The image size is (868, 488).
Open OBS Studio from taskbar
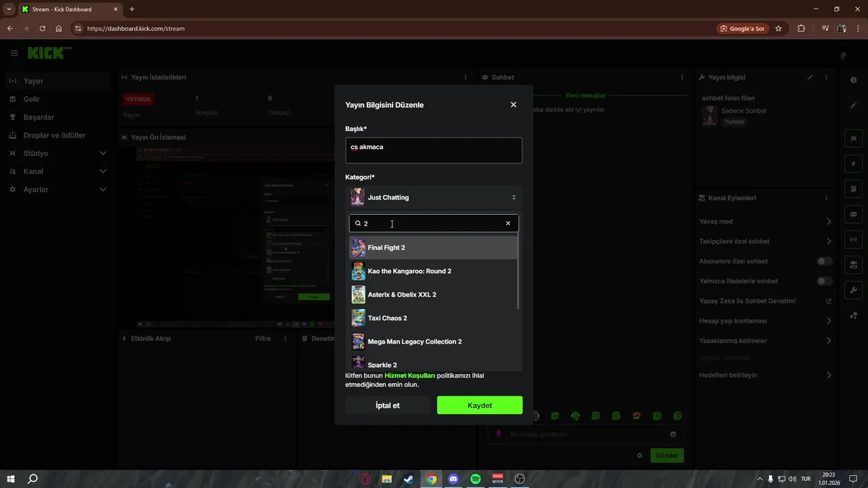click(520, 479)
